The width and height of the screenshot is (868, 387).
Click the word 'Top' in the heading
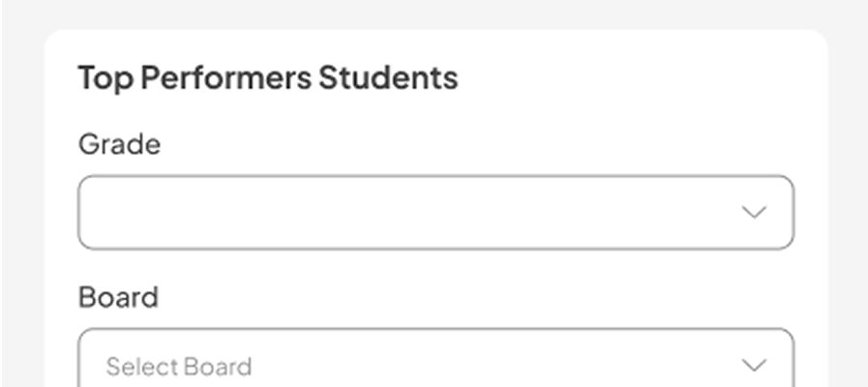(x=105, y=77)
